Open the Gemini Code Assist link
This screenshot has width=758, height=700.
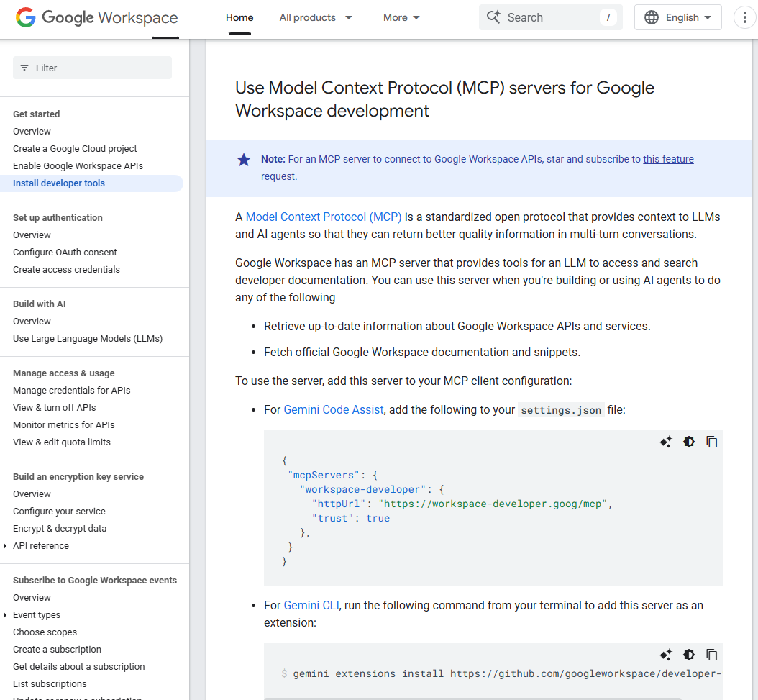click(333, 409)
